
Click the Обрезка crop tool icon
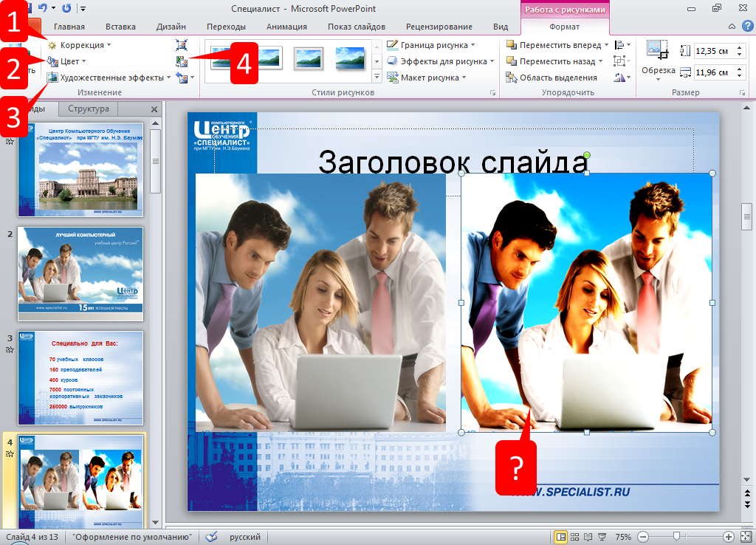pos(657,50)
